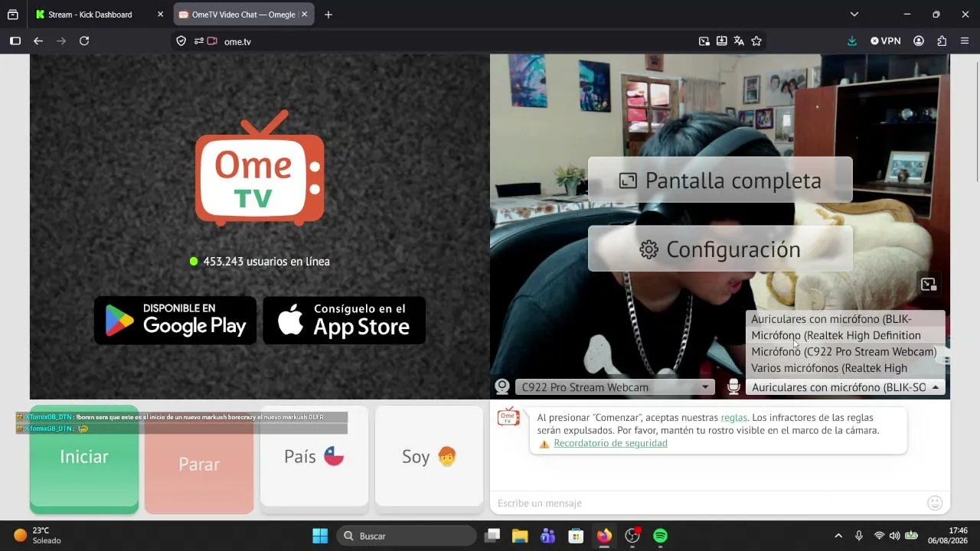The width and height of the screenshot is (980, 551).
Task: Open the Recordatorio de seguridad link
Action: click(610, 443)
